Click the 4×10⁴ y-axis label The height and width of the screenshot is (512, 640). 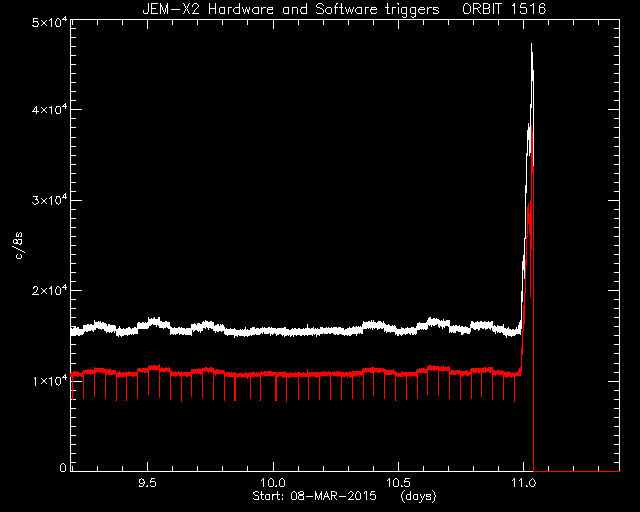(49, 109)
